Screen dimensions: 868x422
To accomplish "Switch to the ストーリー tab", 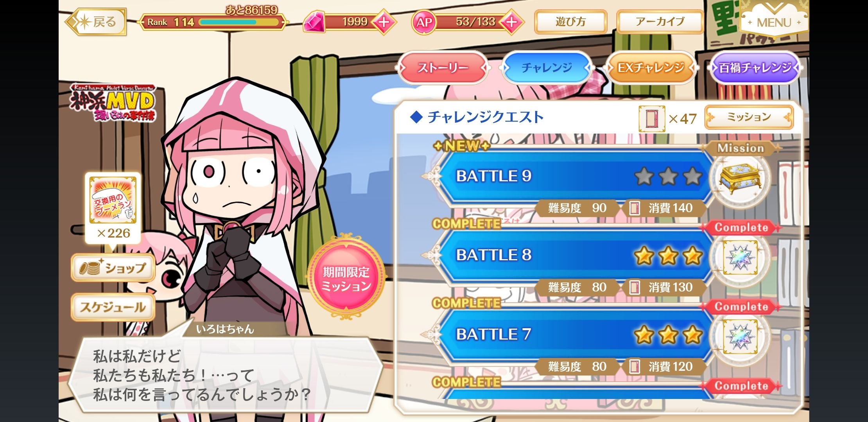I will 443,68.
